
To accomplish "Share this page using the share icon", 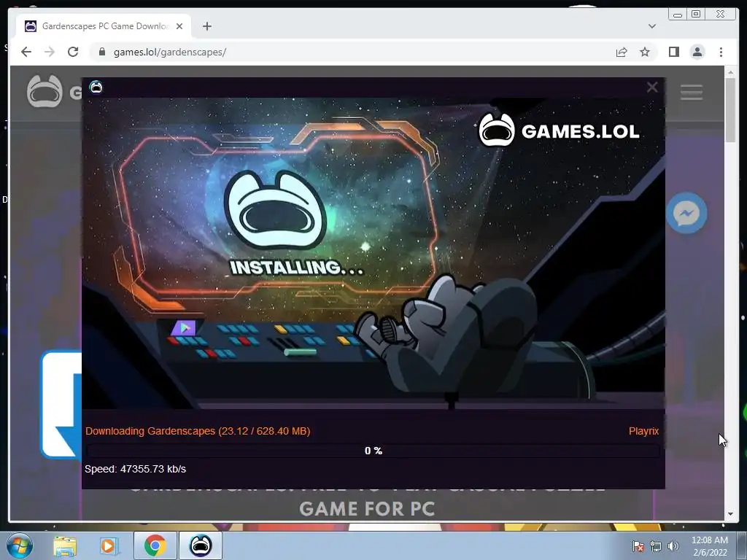I will [622, 52].
